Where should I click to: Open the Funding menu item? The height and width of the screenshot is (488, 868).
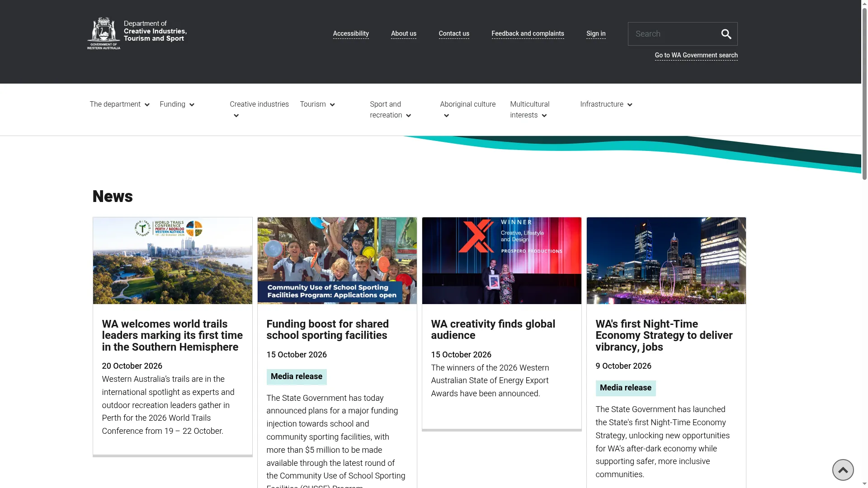point(172,104)
